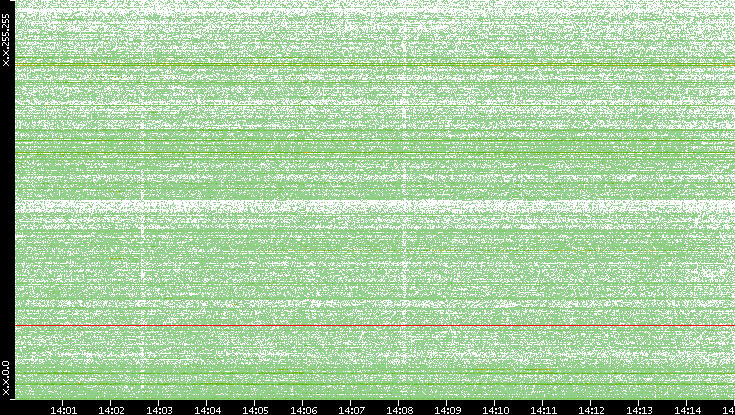Select the 14:02 time axis label
Viewport: 735px width, 415px height.
[x=112, y=410]
